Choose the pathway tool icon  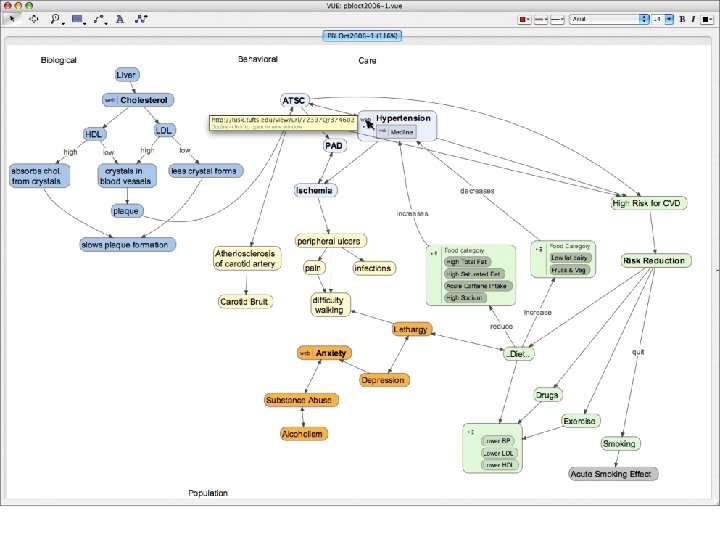(141, 19)
